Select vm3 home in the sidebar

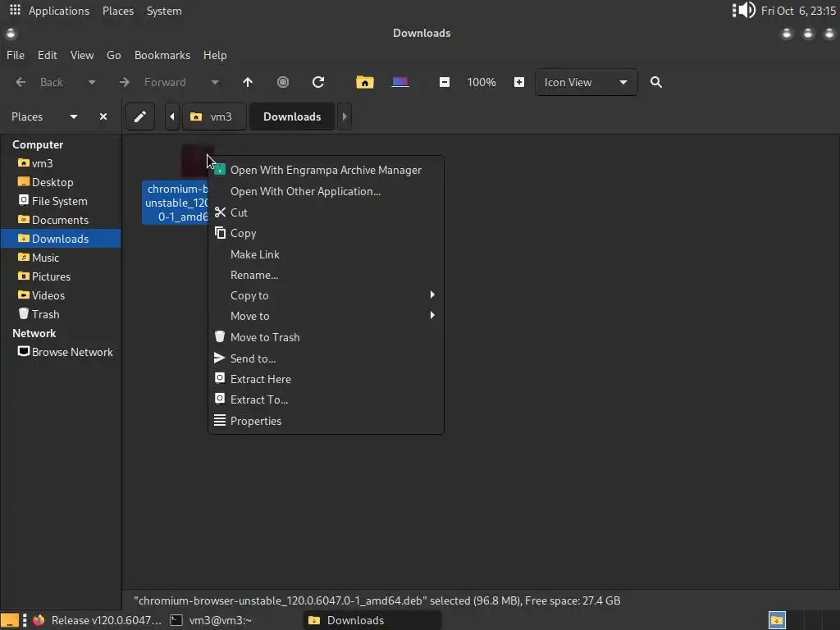pyautogui.click(x=61, y=163)
